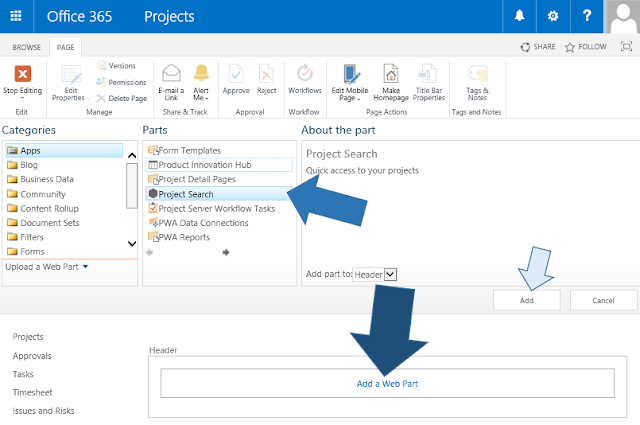Screen dimensions: 640x425
Task: Select the Community category
Action: [x=36, y=194]
